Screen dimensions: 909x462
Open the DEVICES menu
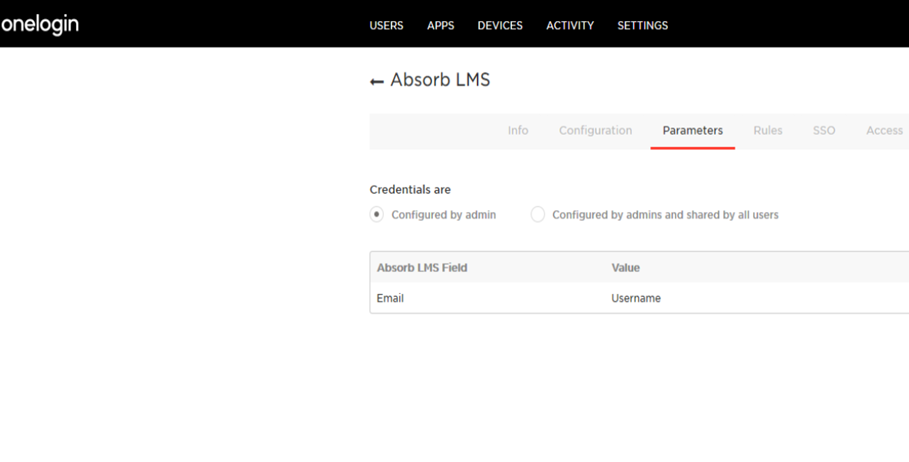pyautogui.click(x=500, y=26)
